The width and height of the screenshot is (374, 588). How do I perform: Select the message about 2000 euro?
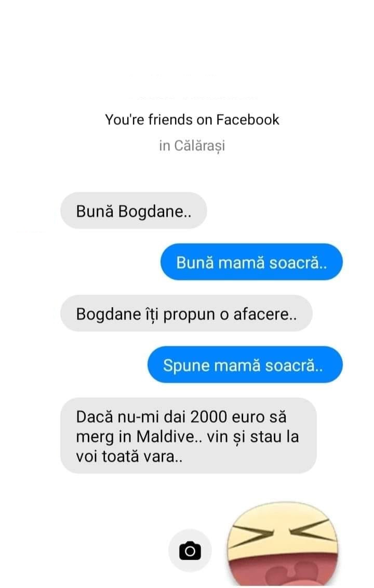point(189,436)
